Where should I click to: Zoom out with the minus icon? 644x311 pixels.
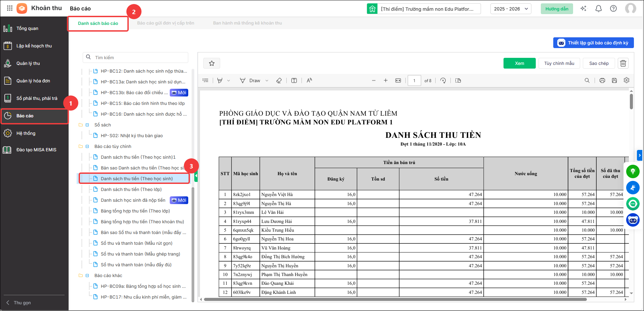tap(374, 80)
